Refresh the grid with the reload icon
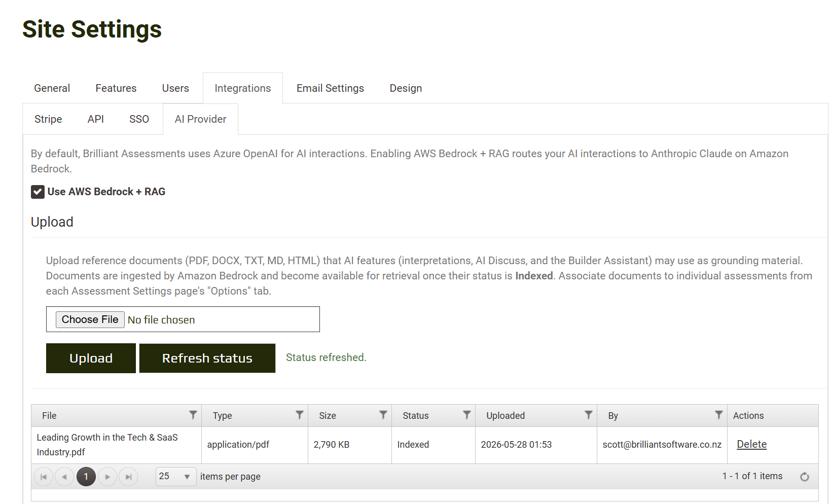 (804, 477)
